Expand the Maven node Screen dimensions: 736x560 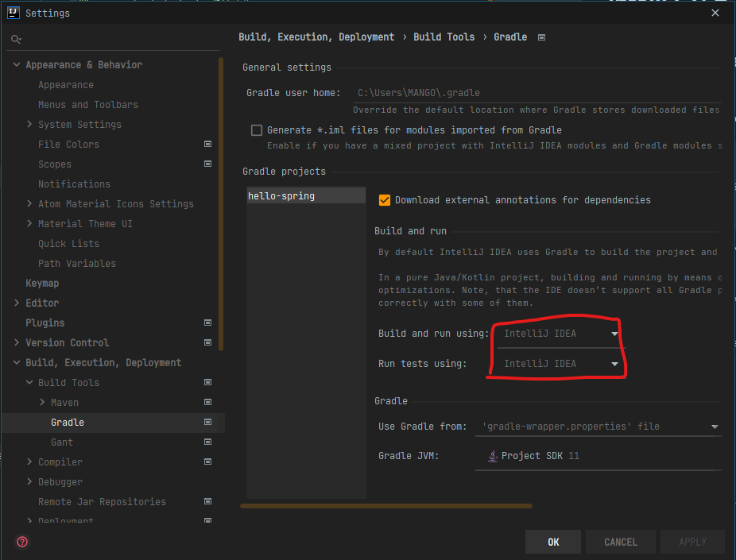(x=42, y=402)
